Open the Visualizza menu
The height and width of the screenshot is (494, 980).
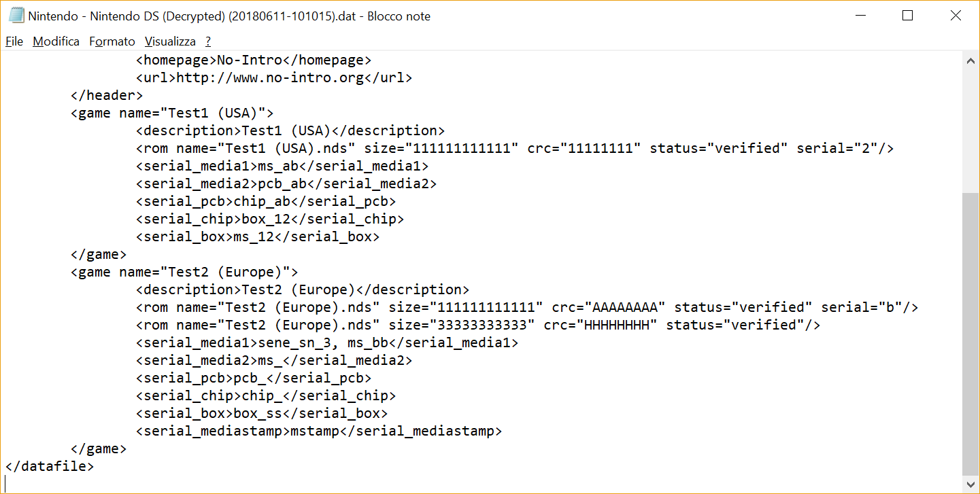(170, 41)
